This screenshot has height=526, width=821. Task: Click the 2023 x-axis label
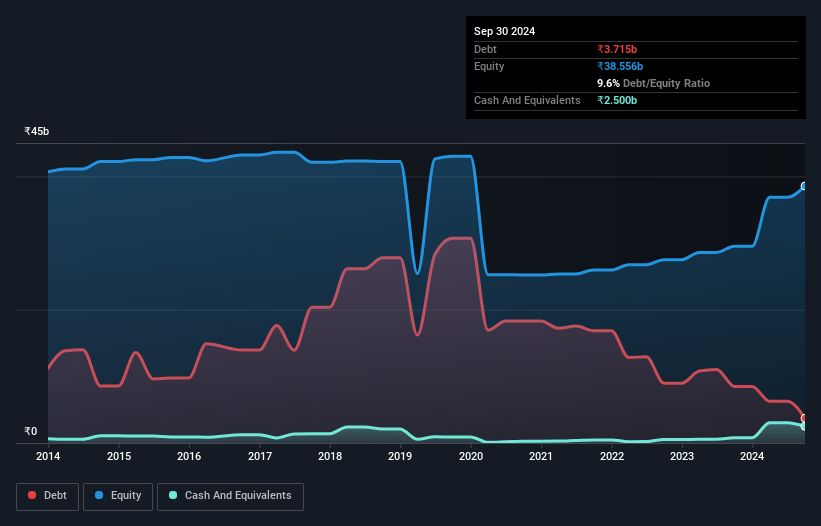click(682, 456)
